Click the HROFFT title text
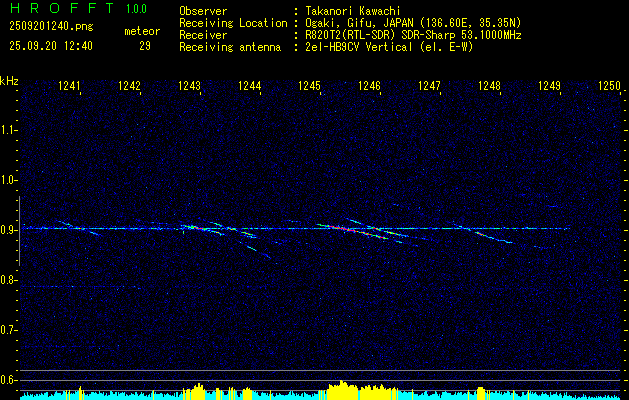The height and width of the screenshot is (400, 629). point(61,8)
